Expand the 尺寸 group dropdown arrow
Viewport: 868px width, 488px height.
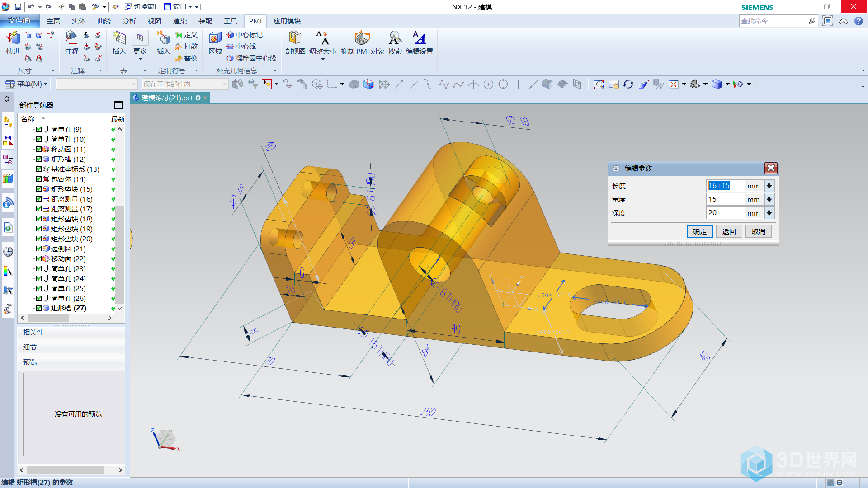click(x=53, y=70)
